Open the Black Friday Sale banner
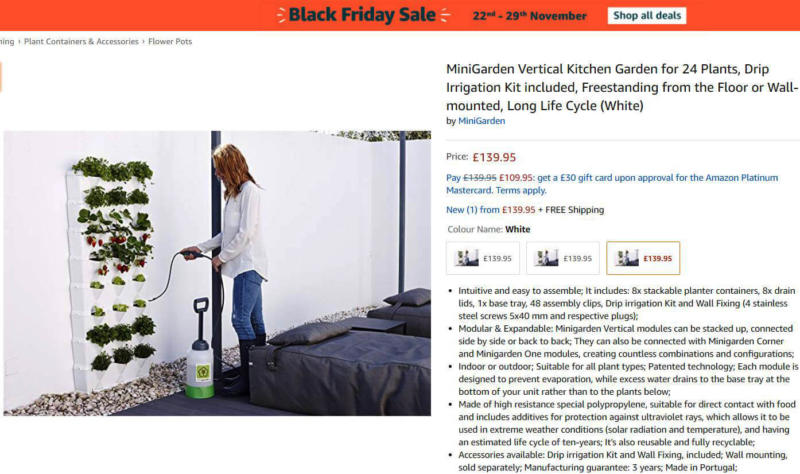The image size is (800, 474). (x=363, y=15)
